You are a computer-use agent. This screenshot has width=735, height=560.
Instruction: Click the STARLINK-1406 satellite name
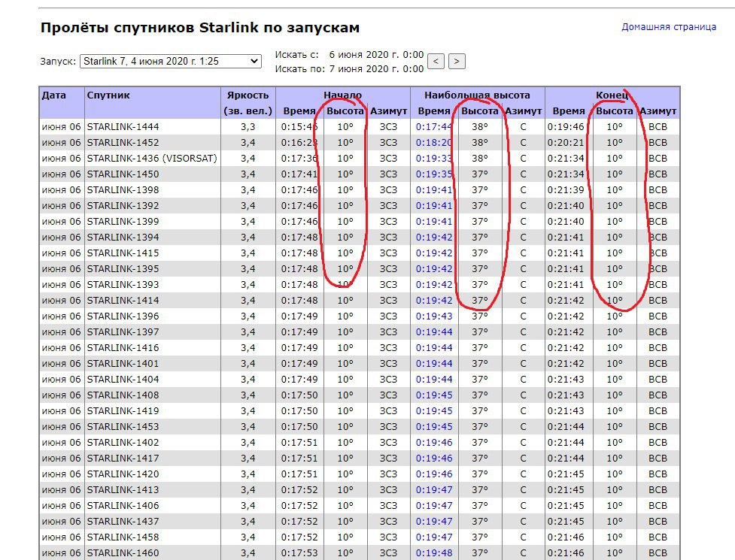pyautogui.click(x=123, y=506)
